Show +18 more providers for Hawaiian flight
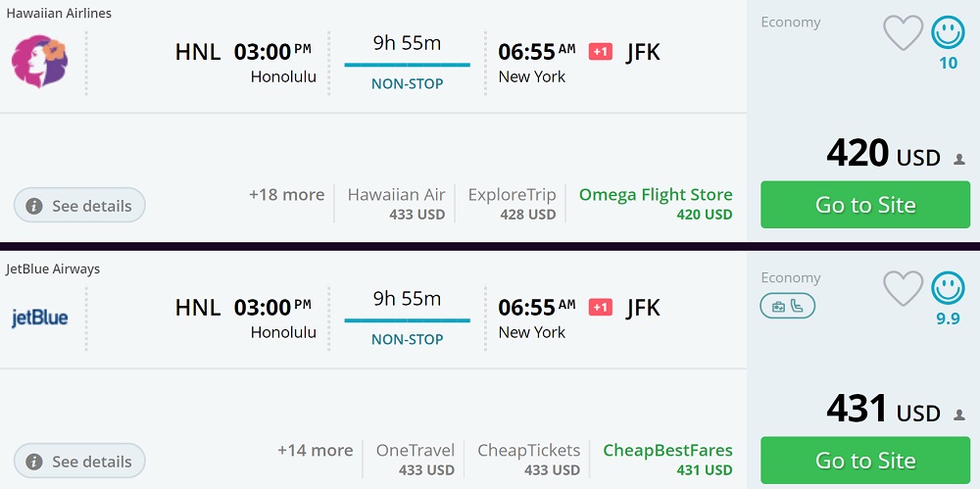 point(286,195)
